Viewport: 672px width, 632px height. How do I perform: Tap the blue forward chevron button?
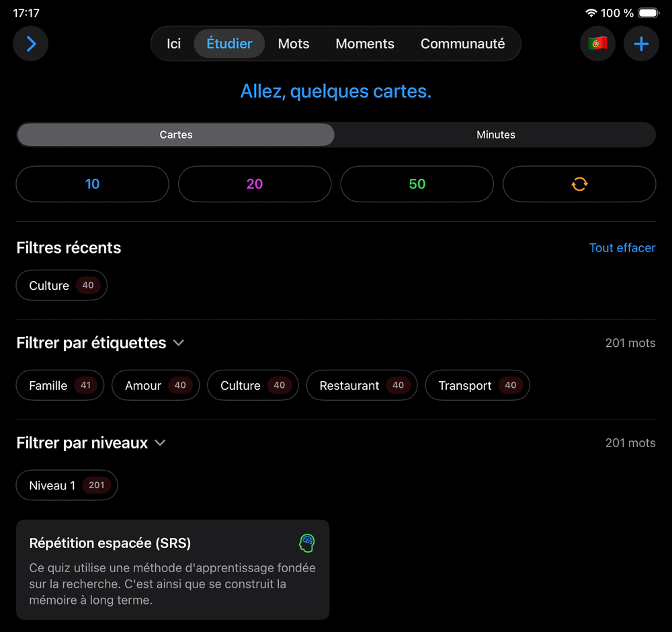click(31, 44)
